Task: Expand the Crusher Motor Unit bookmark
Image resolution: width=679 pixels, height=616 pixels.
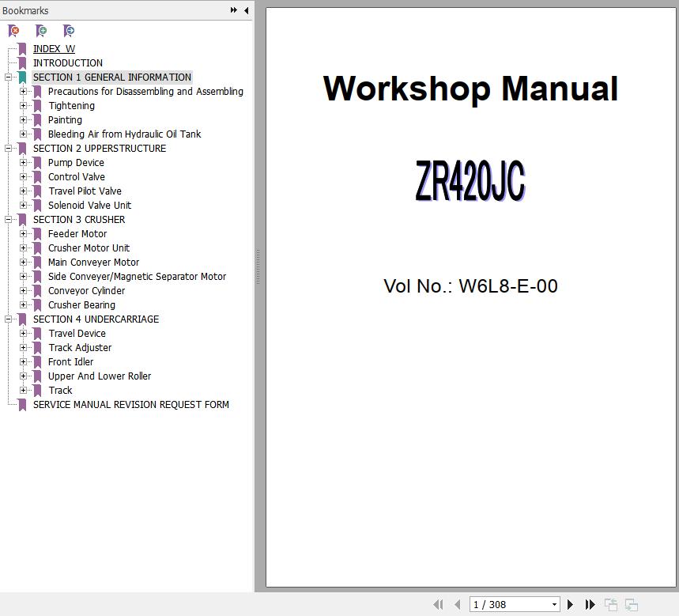Action: coord(24,248)
